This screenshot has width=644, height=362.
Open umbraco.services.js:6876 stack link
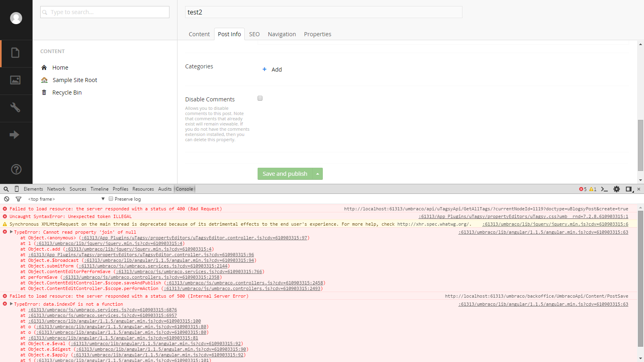[103, 310]
